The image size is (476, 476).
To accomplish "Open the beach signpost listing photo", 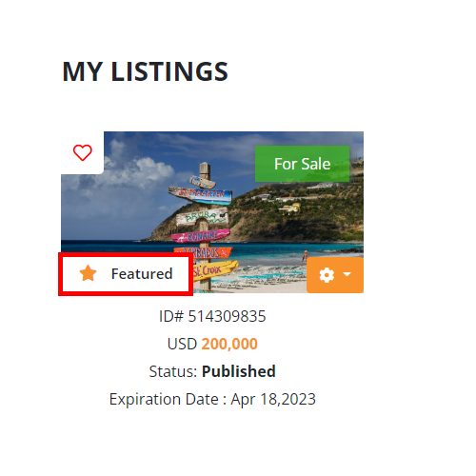I will [212, 212].
